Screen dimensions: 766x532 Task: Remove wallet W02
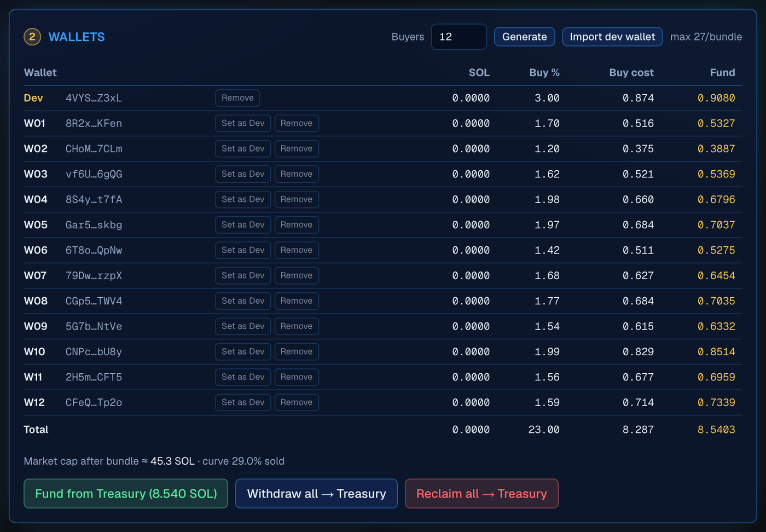[x=297, y=149]
